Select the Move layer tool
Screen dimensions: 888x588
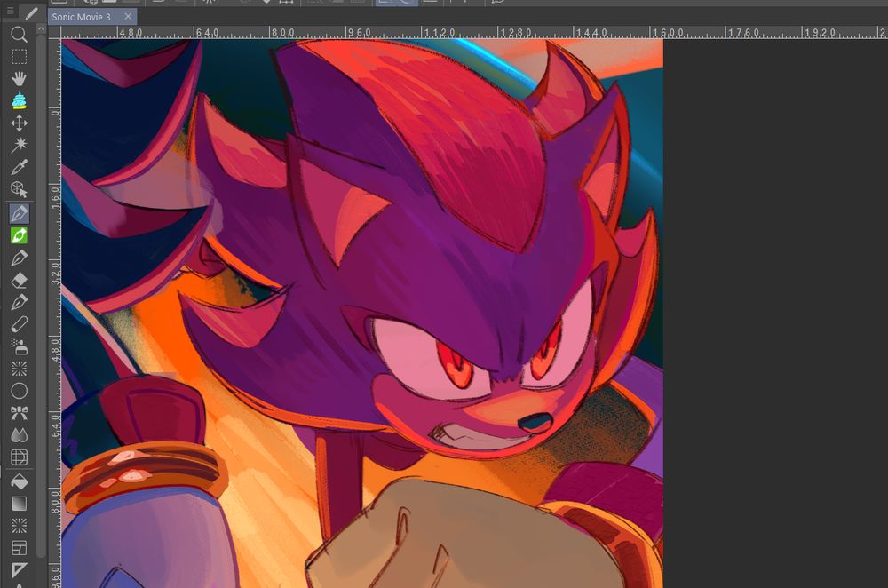19,123
